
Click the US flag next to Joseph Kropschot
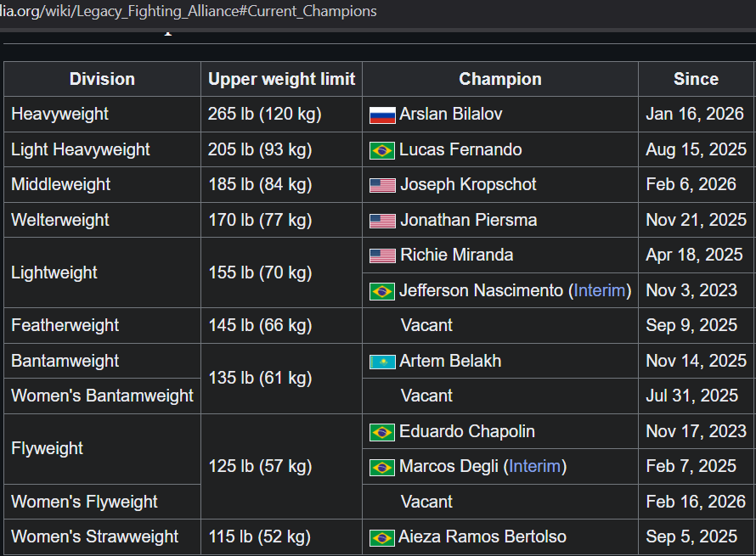pyautogui.click(x=382, y=185)
